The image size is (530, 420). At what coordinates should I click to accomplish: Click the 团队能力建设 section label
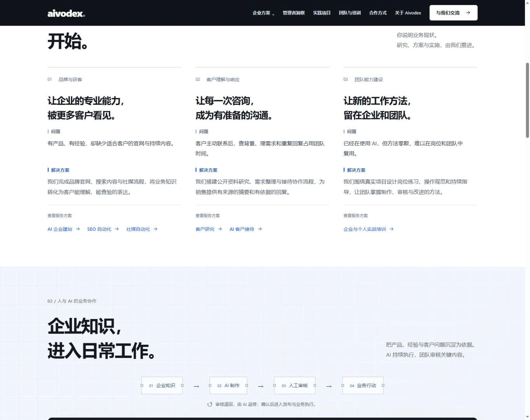click(369, 80)
